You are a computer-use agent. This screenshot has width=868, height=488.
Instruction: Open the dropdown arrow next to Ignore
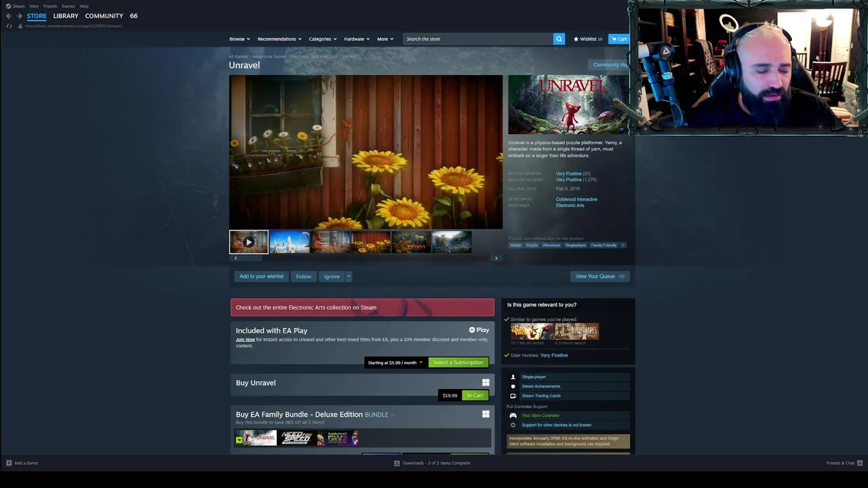[x=349, y=277]
